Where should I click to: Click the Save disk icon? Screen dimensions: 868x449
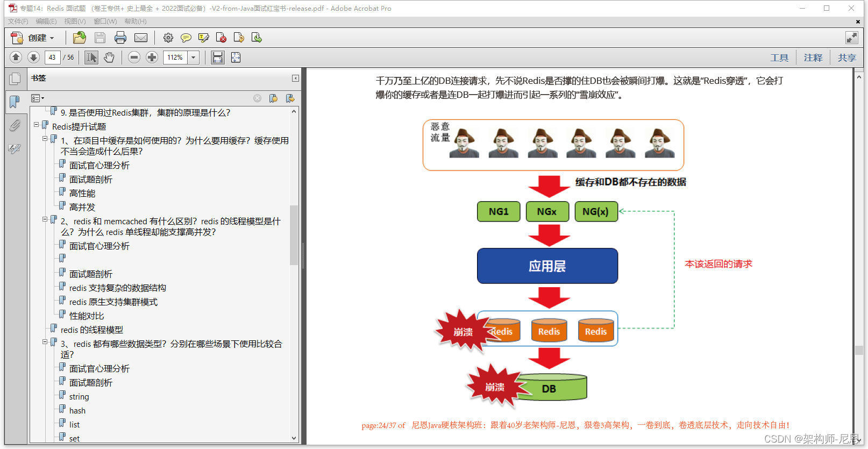99,38
